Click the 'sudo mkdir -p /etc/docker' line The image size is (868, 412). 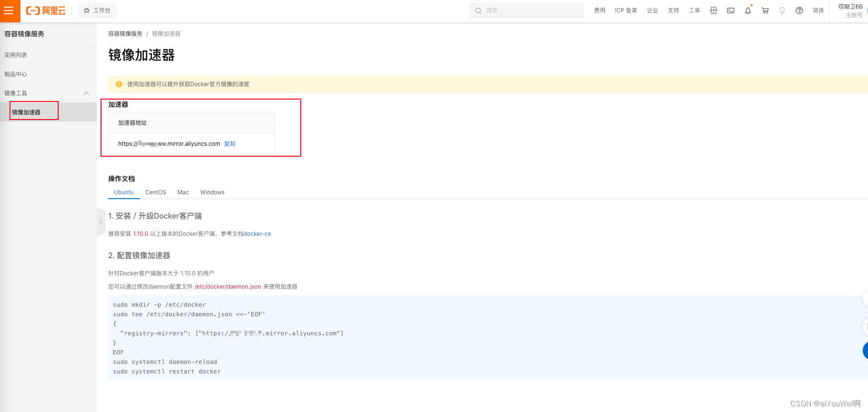pos(160,305)
